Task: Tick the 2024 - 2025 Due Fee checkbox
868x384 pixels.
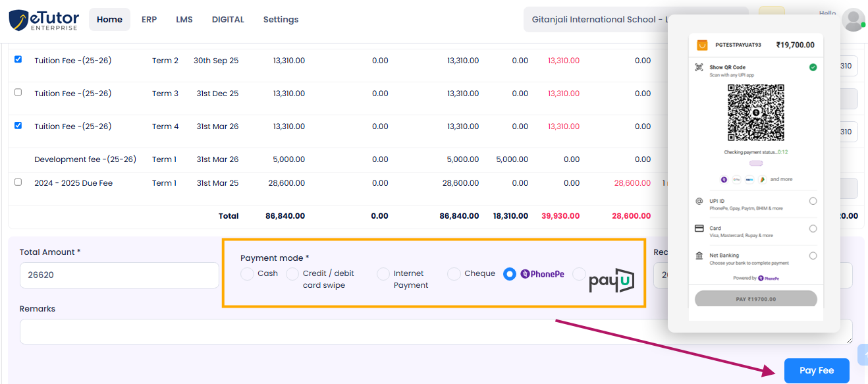Action: point(18,182)
